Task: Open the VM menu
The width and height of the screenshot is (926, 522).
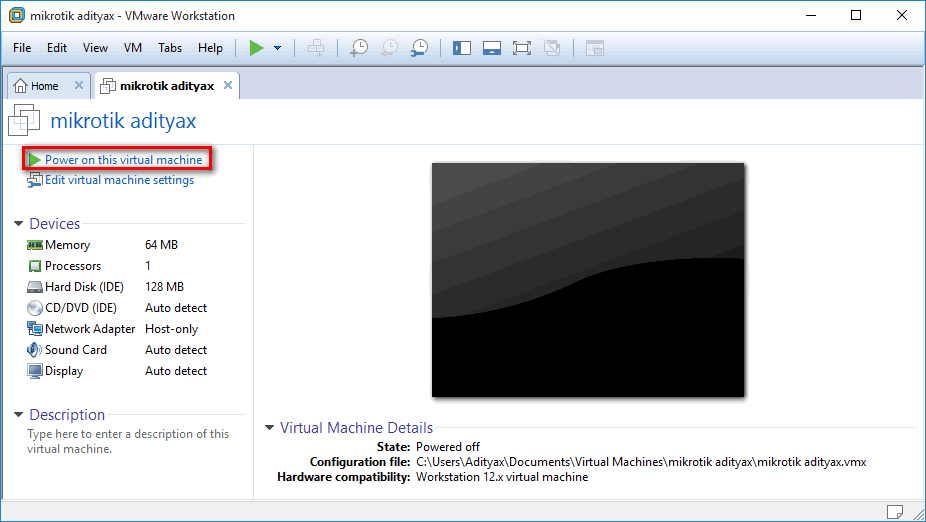Action: [133, 48]
